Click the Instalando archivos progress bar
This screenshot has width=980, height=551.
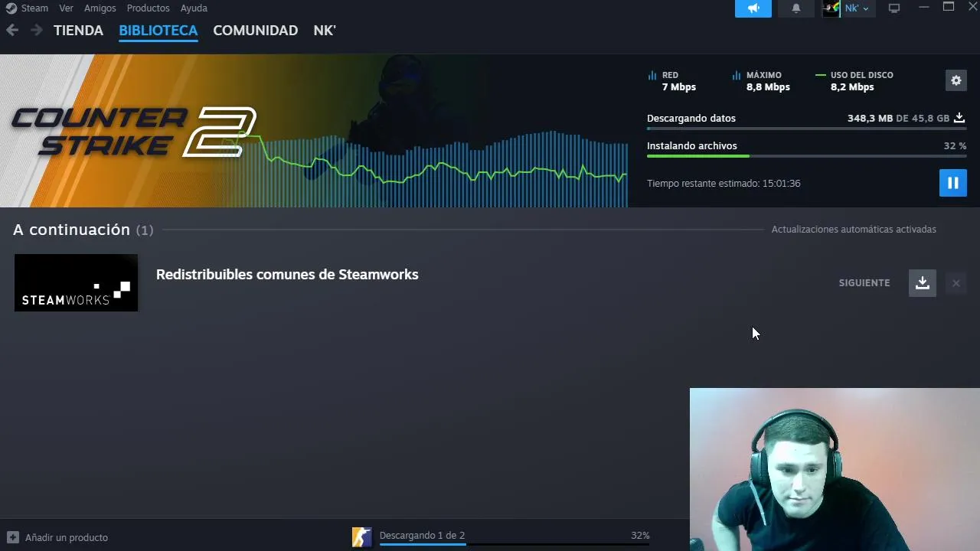pos(806,156)
